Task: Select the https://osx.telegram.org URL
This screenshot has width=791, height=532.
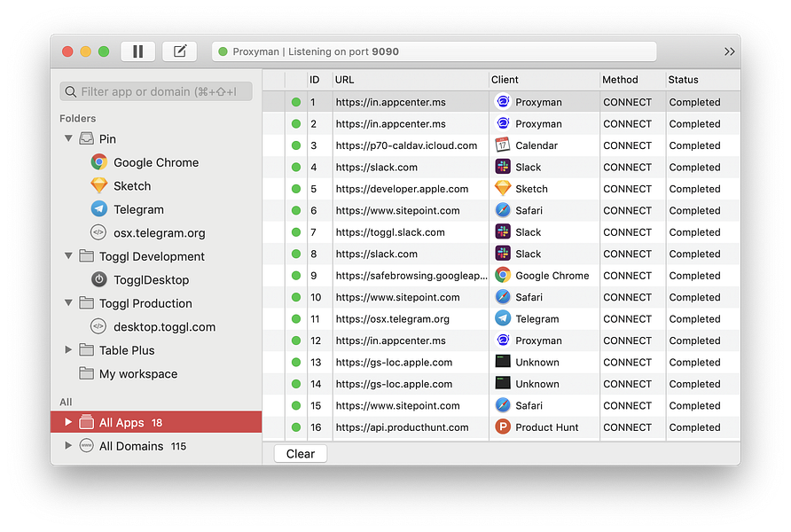Action: 393,319
